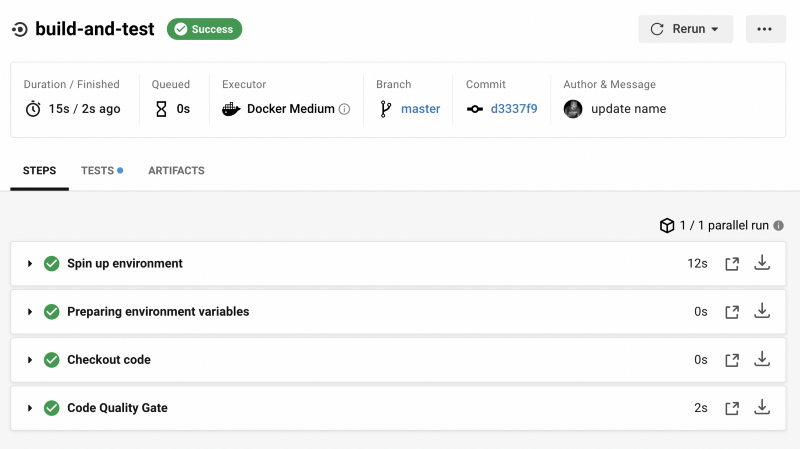
Task: Open the master branch link
Action: click(x=420, y=109)
